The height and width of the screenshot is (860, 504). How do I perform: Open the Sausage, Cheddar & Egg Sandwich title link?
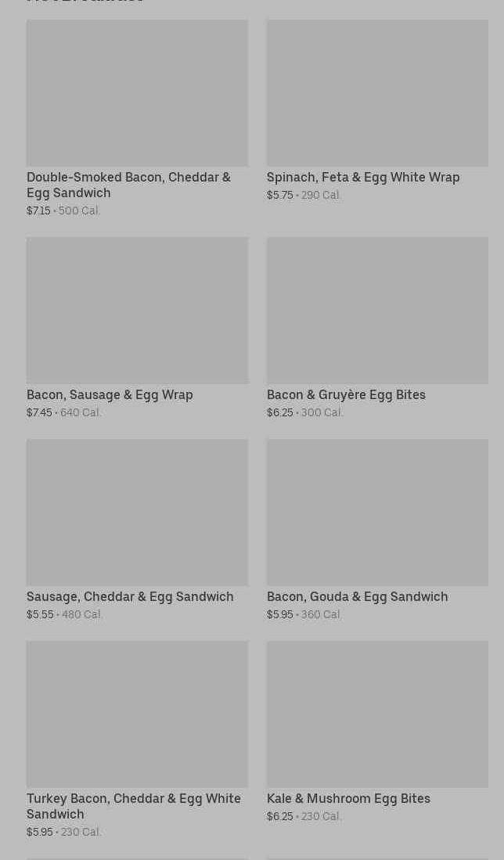tap(130, 596)
